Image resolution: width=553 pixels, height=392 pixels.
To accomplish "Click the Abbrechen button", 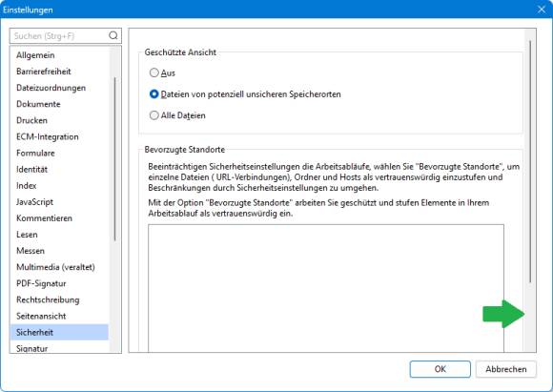I will pos(505,369).
